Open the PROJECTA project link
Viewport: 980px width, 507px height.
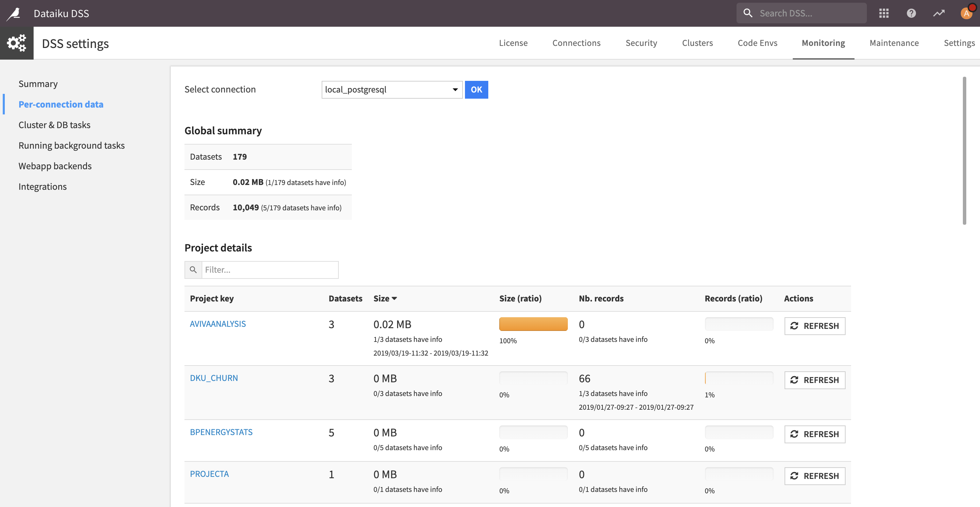(209, 474)
